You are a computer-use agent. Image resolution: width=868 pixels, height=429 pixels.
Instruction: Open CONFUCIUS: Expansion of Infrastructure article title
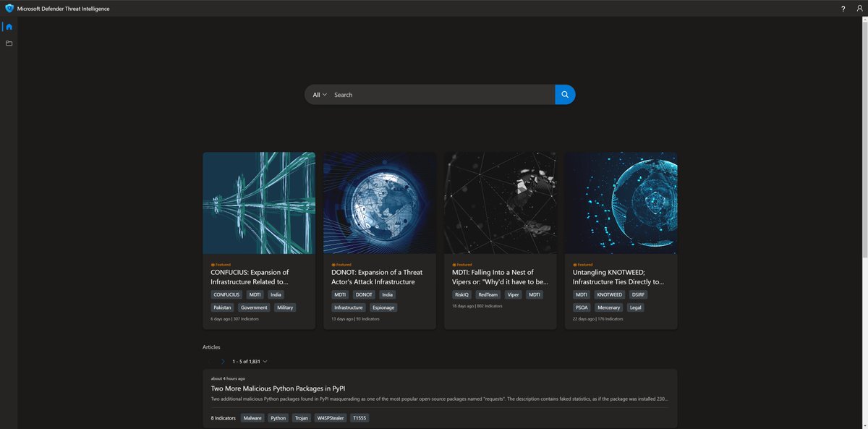click(250, 276)
